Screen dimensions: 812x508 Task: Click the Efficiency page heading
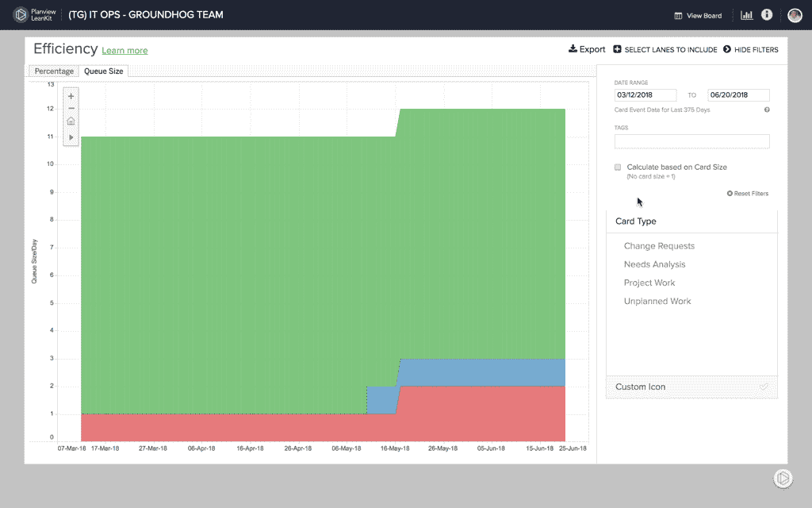65,48
